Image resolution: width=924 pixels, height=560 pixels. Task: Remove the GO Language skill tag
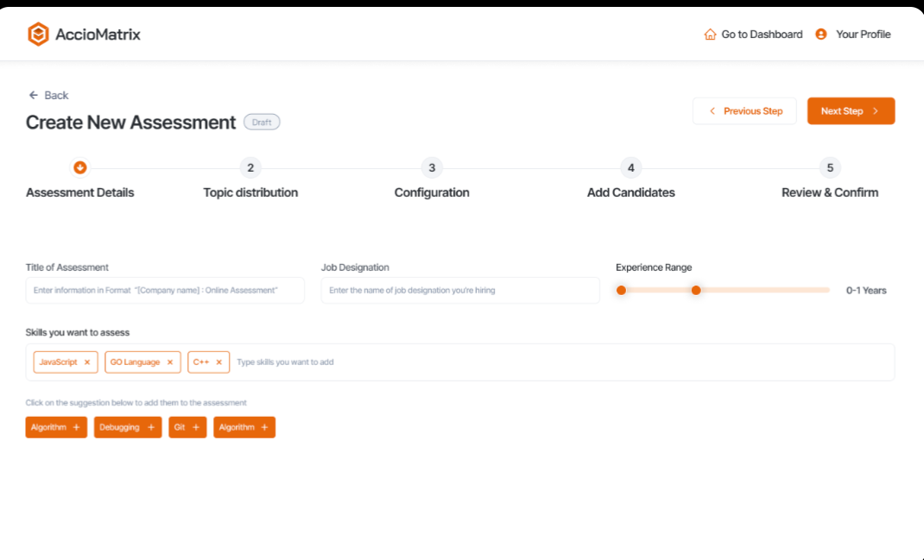(x=170, y=362)
